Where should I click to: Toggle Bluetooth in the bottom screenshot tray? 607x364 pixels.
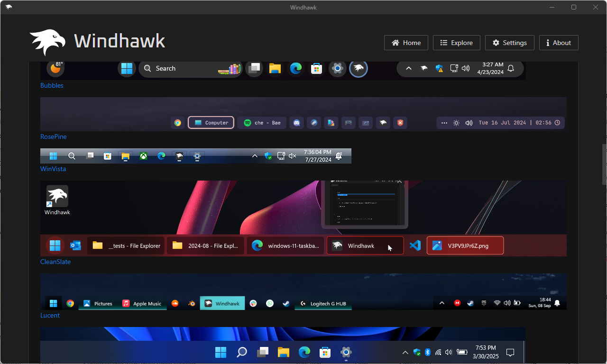click(427, 352)
